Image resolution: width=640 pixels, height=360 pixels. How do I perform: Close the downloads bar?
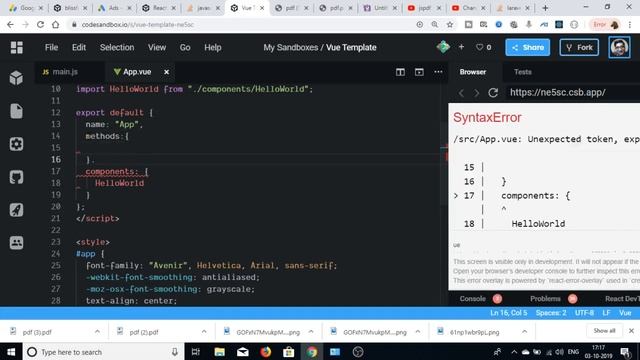631,331
